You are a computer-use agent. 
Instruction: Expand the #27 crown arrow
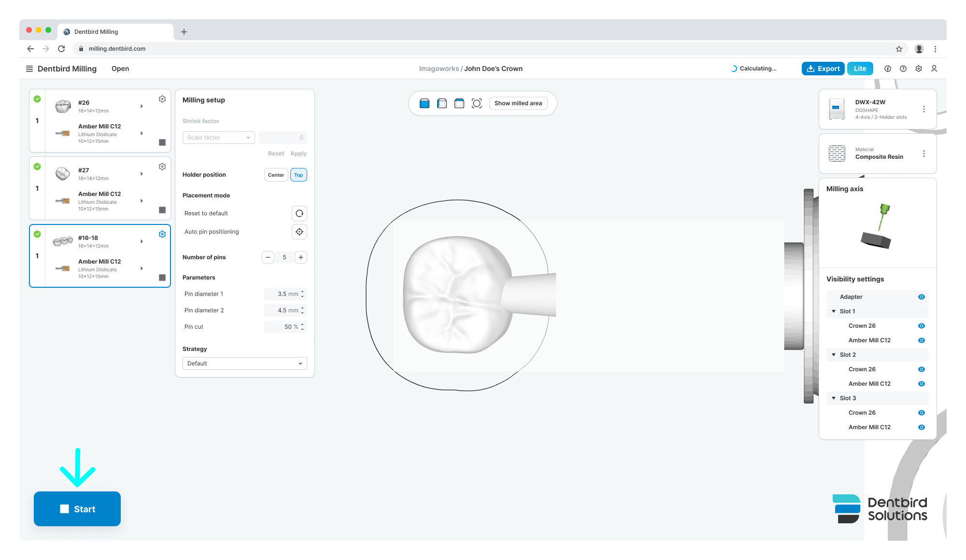pos(142,174)
